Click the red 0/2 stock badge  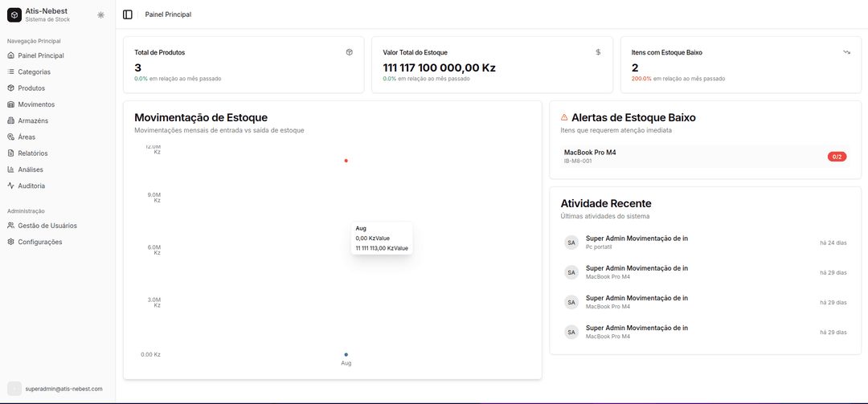pyautogui.click(x=837, y=157)
